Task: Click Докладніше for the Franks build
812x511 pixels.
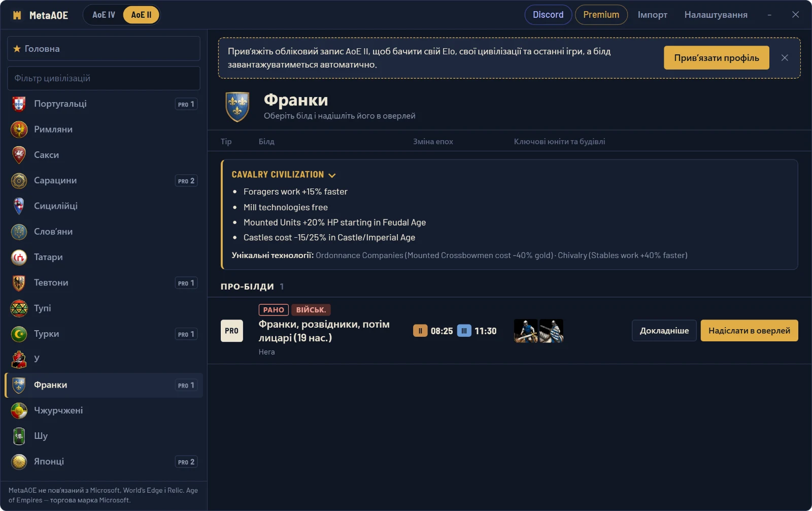Action: 664,331
